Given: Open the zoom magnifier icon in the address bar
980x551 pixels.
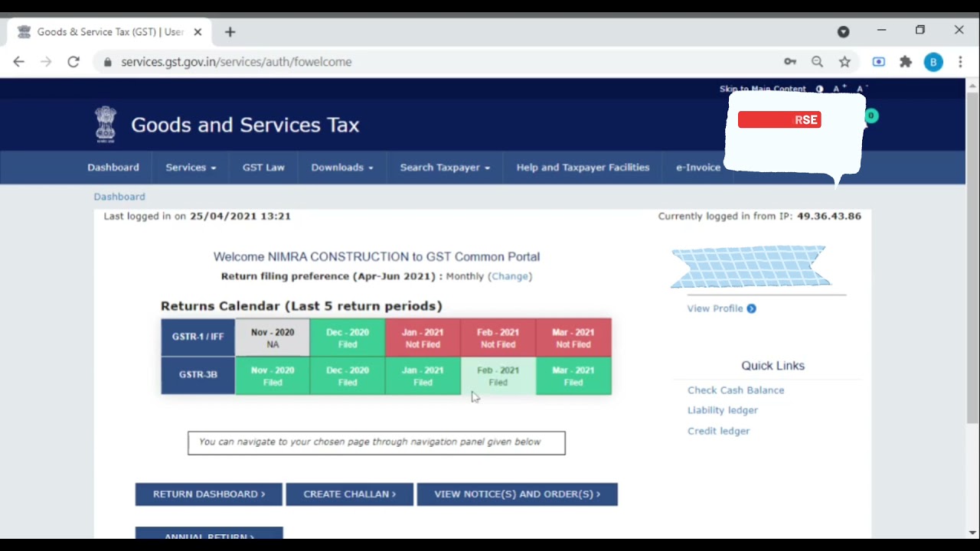Looking at the screenshot, I should pyautogui.click(x=817, y=62).
